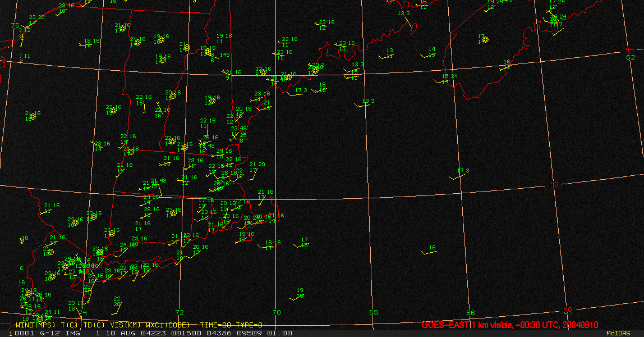Screen dimensions: 644x337
Task: Click the green 66 longitude label
Action: (470, 313)
